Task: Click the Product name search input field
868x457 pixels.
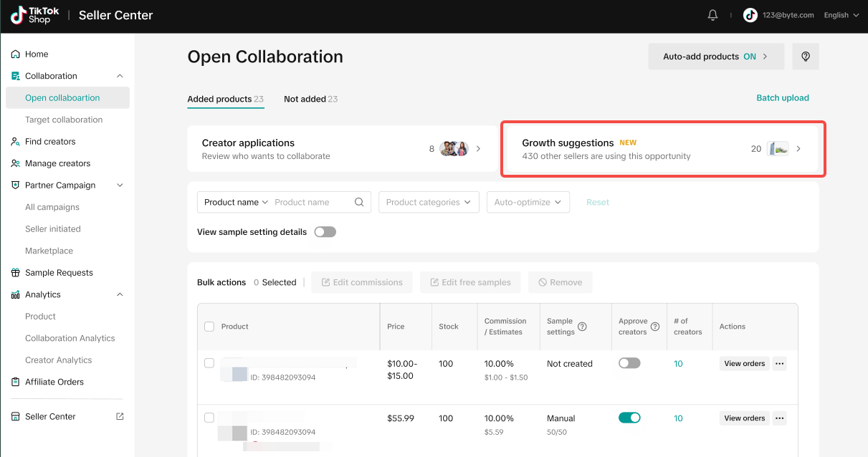Action: point(312,202)
